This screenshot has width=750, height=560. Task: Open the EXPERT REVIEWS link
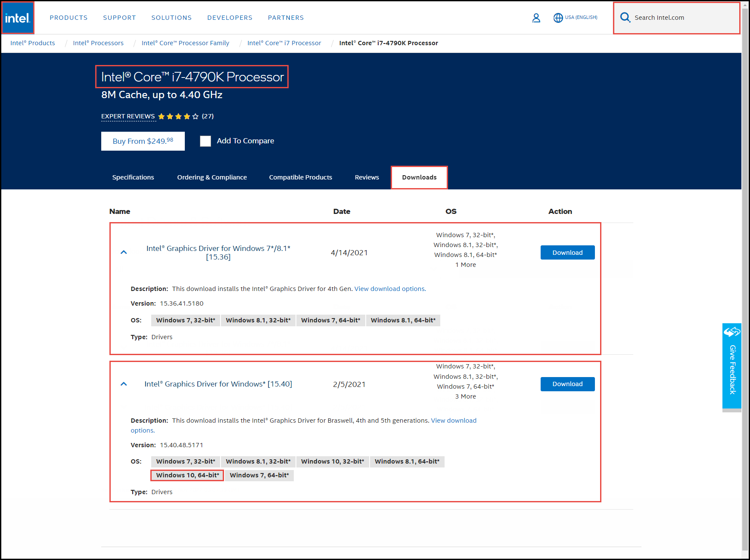(128, 116)
